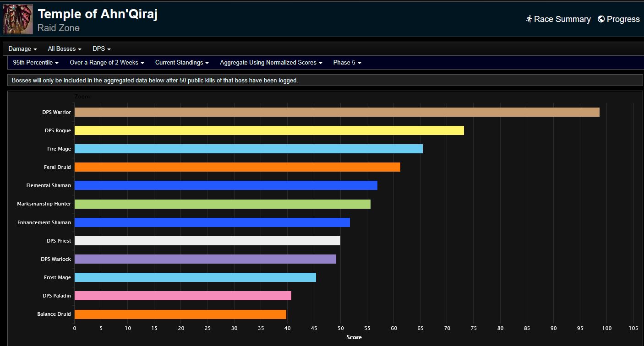Click the DPS Paladin axis label
Image resolution: width=644 pixels, height=346 pixels.
[57, 296]
